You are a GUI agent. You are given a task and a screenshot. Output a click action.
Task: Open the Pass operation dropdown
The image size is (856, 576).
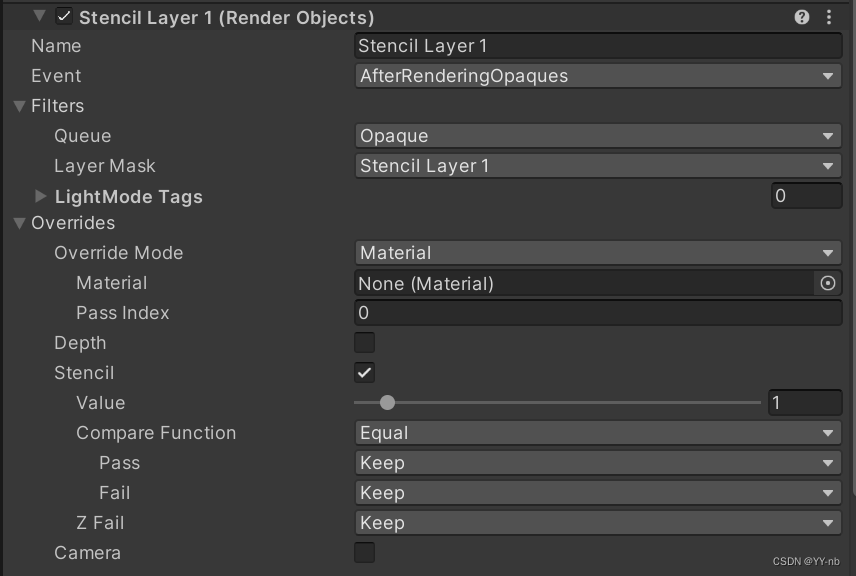pos(598,463)
